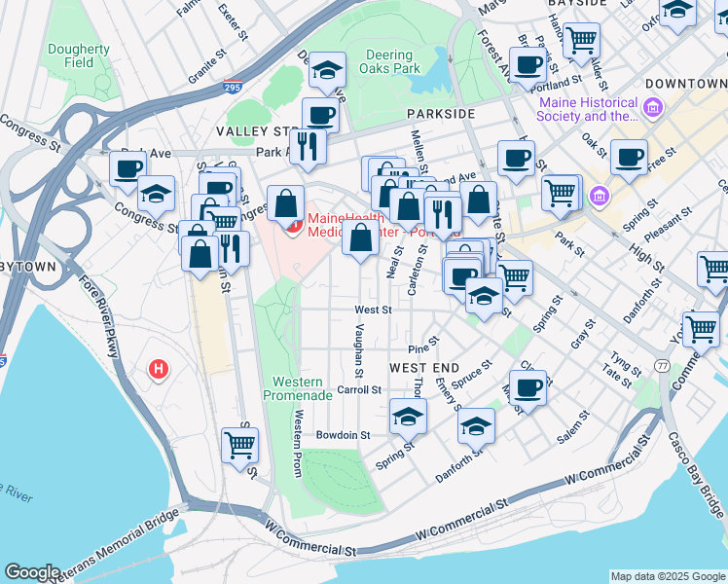Click the cafe marker west of Congress St interchange
This screenshot has width=728, height=584.
tap(128, 173)
